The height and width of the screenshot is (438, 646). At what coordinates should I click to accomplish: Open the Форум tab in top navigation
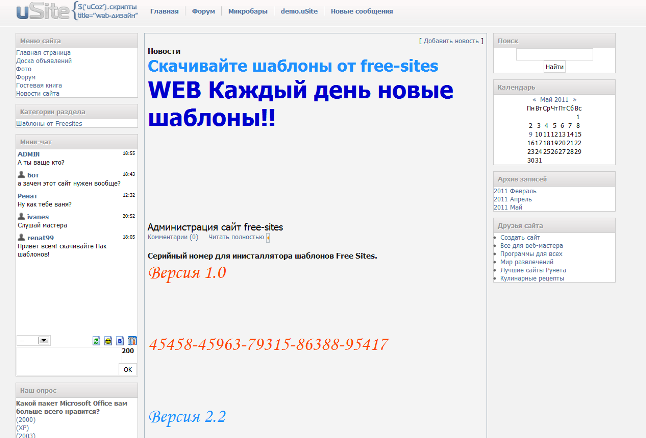tap(203, 11)
